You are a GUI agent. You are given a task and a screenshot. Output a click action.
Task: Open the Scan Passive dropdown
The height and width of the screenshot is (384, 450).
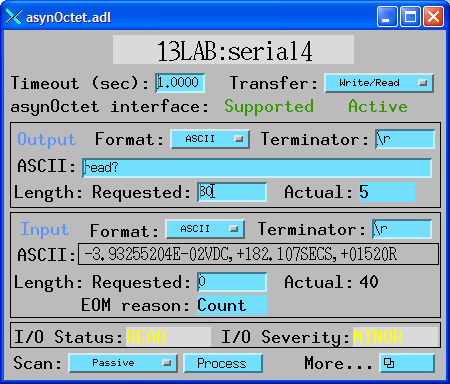[x=123, y=363]
